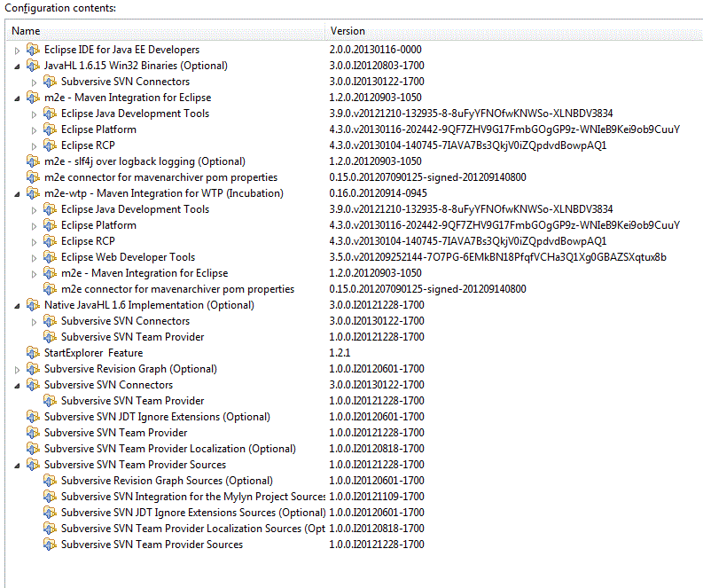Click the Eclipse Web Developer Tools feature icon
The image size is (703, 588).
click(50, 257)
